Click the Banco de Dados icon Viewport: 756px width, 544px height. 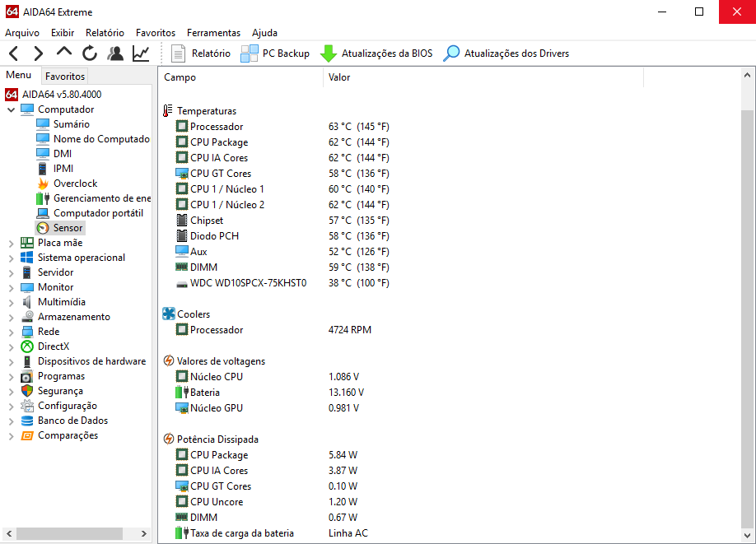coord(27,421)
